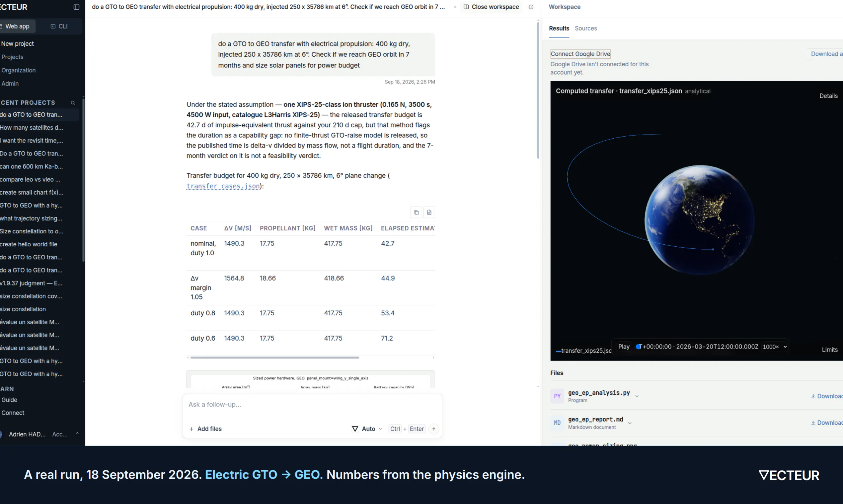Open 'can one 600 km Ka-b...' project
The height and width of the screenshot is (504, 843).
[32, 166]
